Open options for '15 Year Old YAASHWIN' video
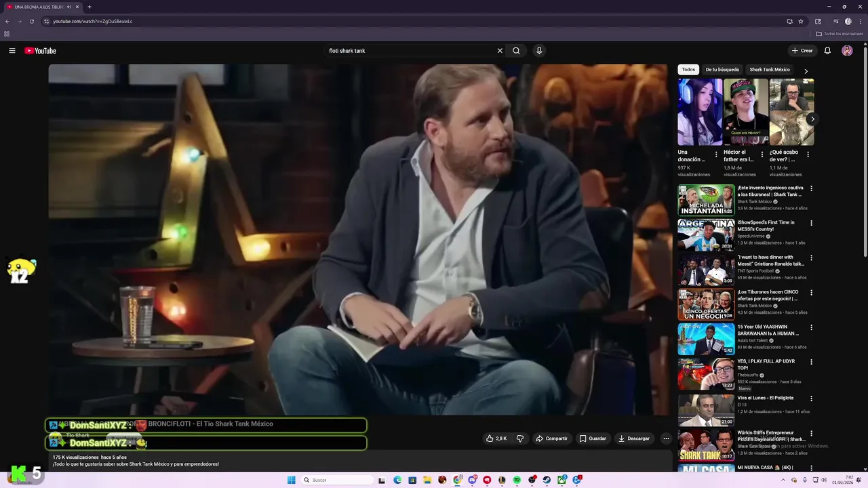 (x=811, y=327)
